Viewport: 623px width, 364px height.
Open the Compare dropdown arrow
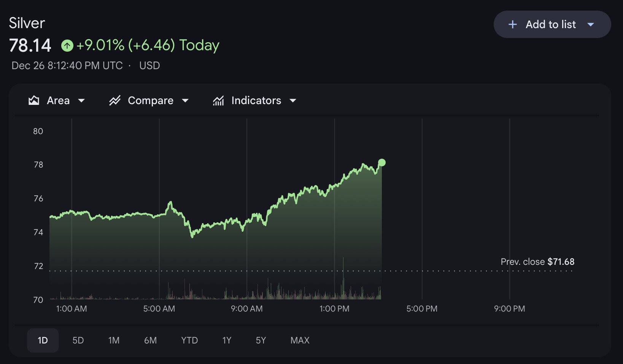click(x=185, y=101)
